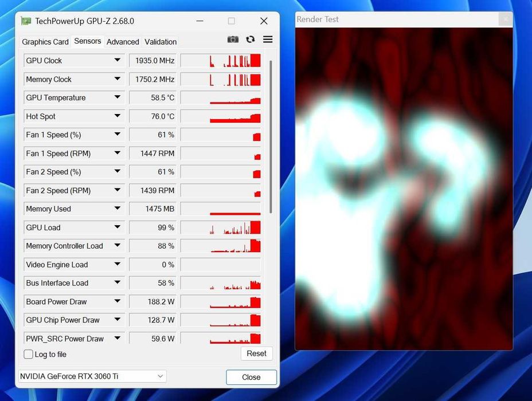Select the Sensors tab

coord(88,41)
